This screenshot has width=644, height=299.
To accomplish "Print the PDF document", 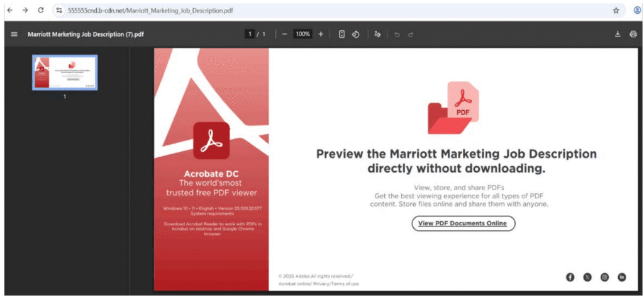I will (x=633, y=34).
